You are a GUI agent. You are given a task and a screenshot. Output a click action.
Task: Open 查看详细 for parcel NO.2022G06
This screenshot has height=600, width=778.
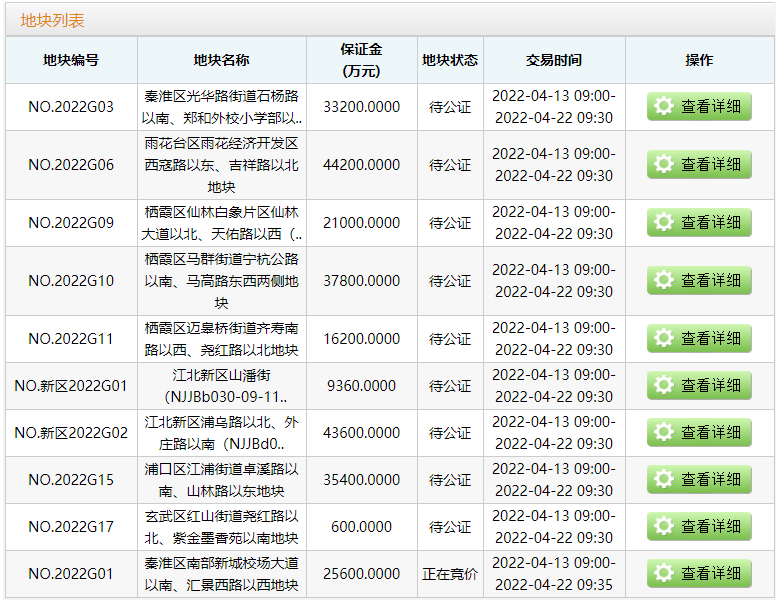[699, 165]
